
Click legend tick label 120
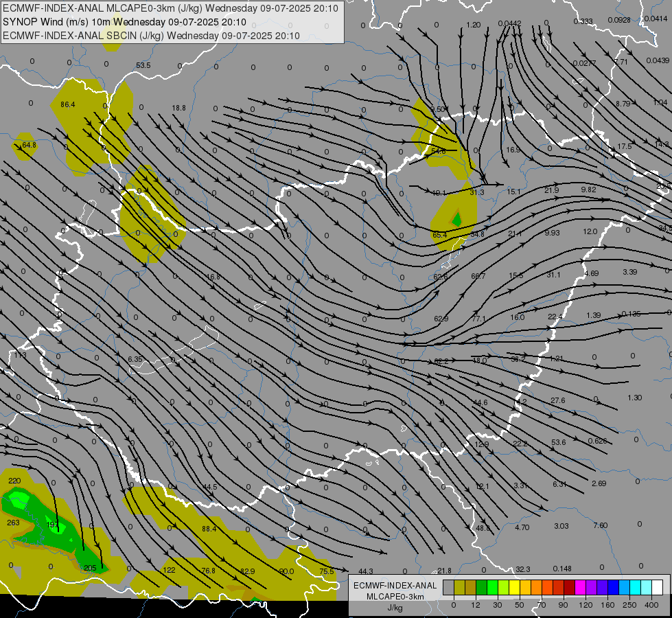[586, 605]
